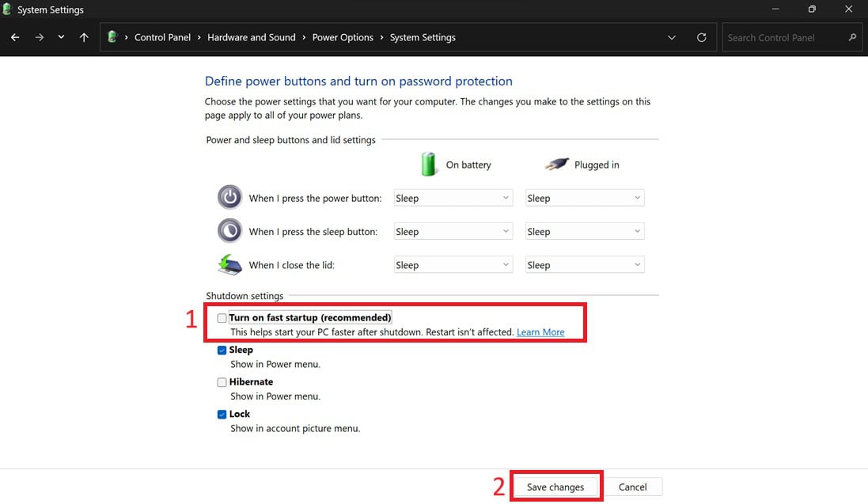Click the laptop lid close icon
The height and width of the screenshot is (504, 868).
(229, 264)
